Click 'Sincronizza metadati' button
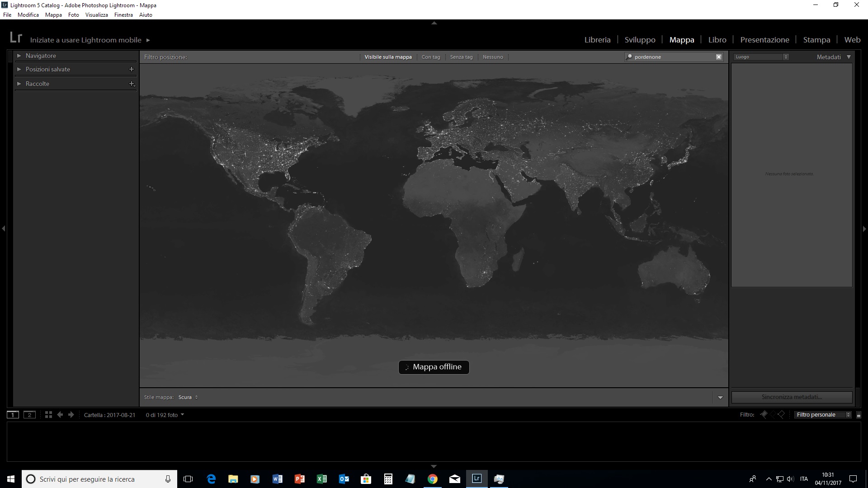 point(791,397)
